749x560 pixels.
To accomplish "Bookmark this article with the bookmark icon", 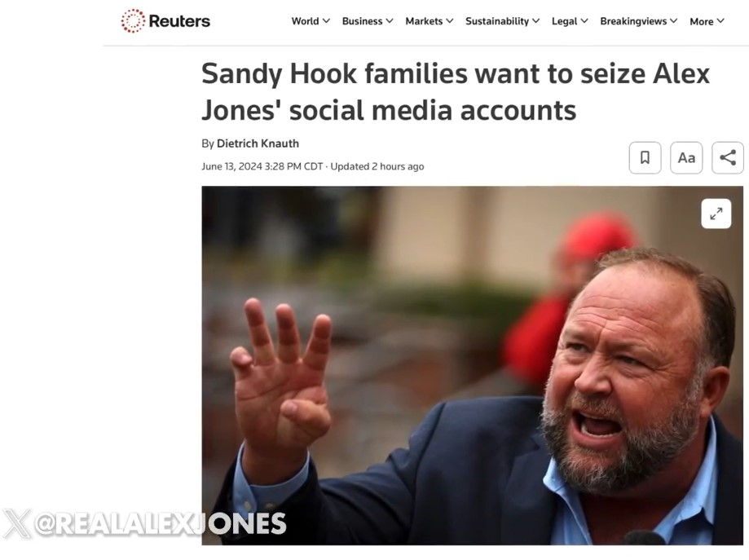I will pos(645,158).
